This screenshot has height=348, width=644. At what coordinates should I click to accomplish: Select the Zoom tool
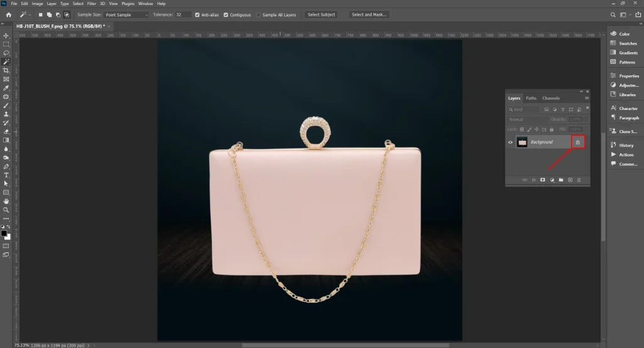[6, 210]
